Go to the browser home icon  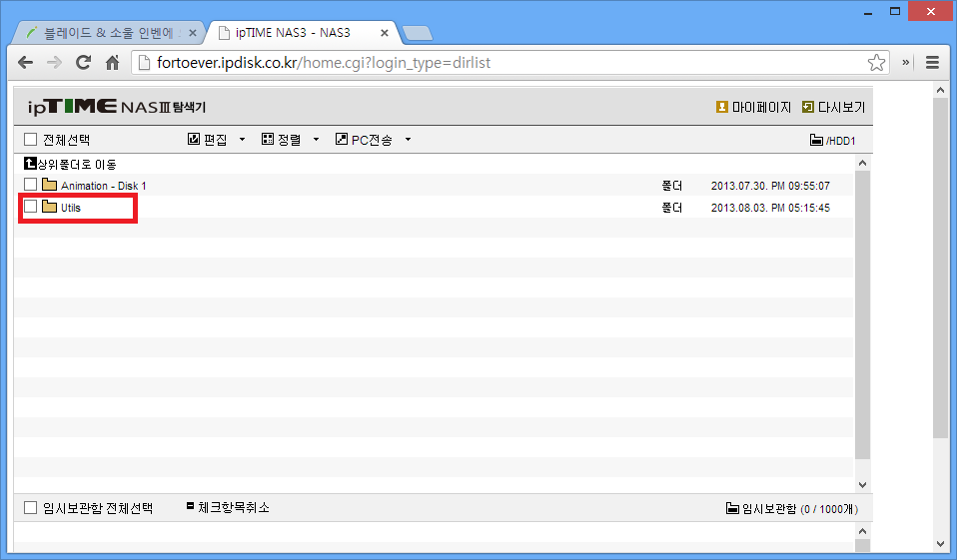tap(113, 63)
